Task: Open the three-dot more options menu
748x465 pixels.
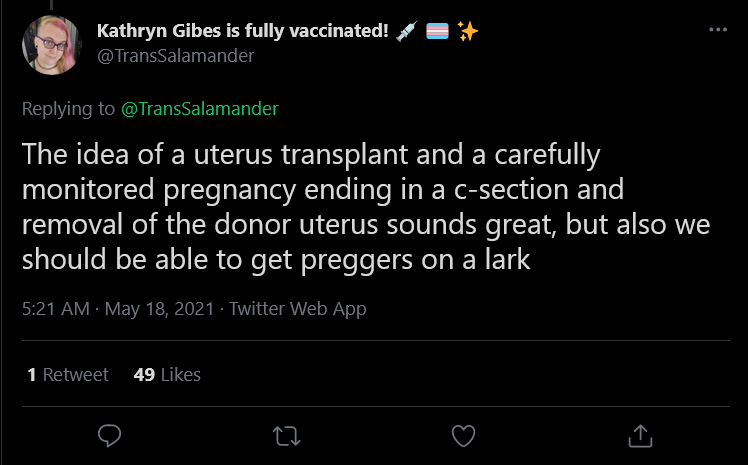Action: point(718,30)
